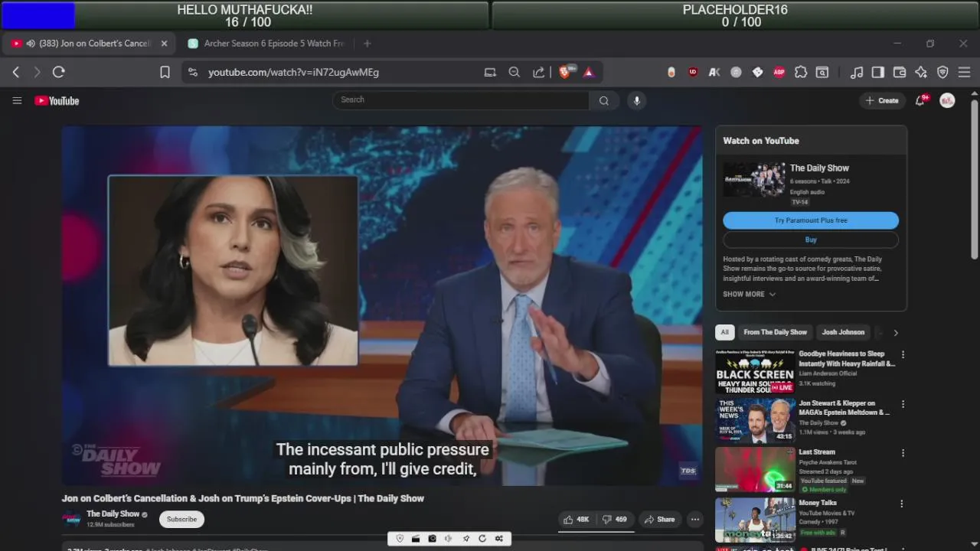Open the uBlock Origin extension icon
This screenshot has width=980, height=551.
point(693,72)
